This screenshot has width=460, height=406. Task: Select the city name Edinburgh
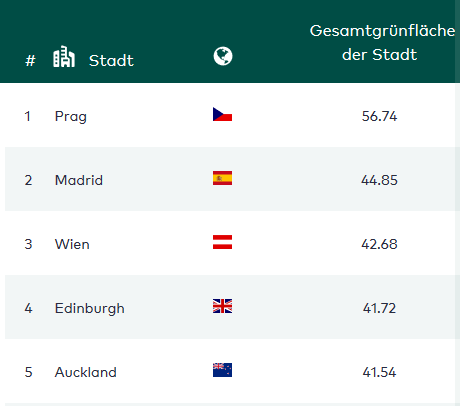click(90, 309)
